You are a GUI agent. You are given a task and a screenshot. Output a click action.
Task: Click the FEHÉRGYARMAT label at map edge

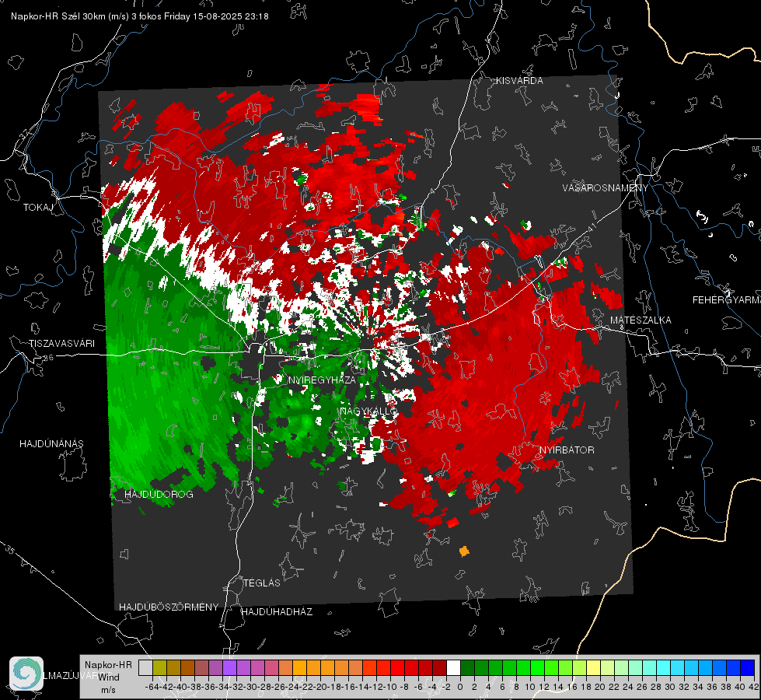(x=726, y=300)
